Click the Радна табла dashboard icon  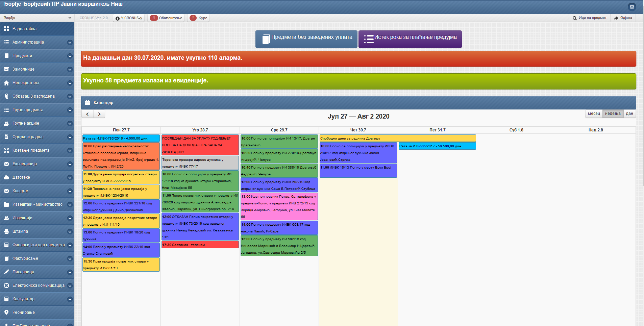click(x=6, y=29)
